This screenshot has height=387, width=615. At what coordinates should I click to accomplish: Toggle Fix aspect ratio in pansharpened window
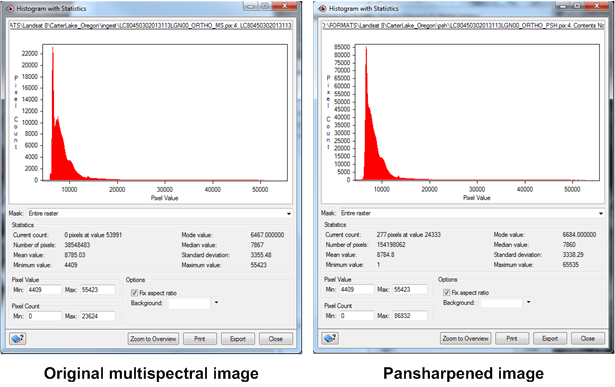(x=446, y=293)
